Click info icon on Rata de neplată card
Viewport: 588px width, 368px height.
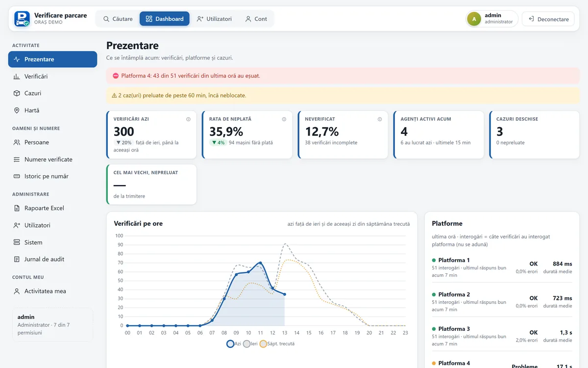tap(284, 119)
